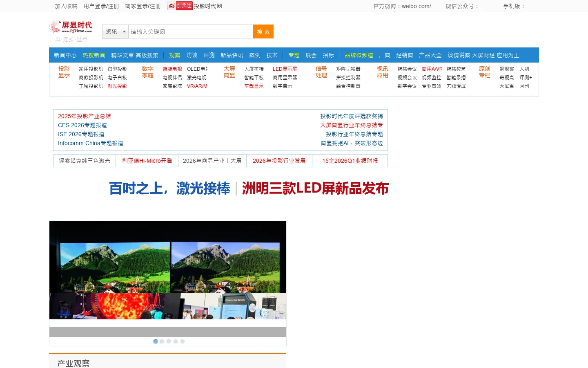
Task: Click the 官方微博 weibo.com link
Action: [x=402, y=6]
